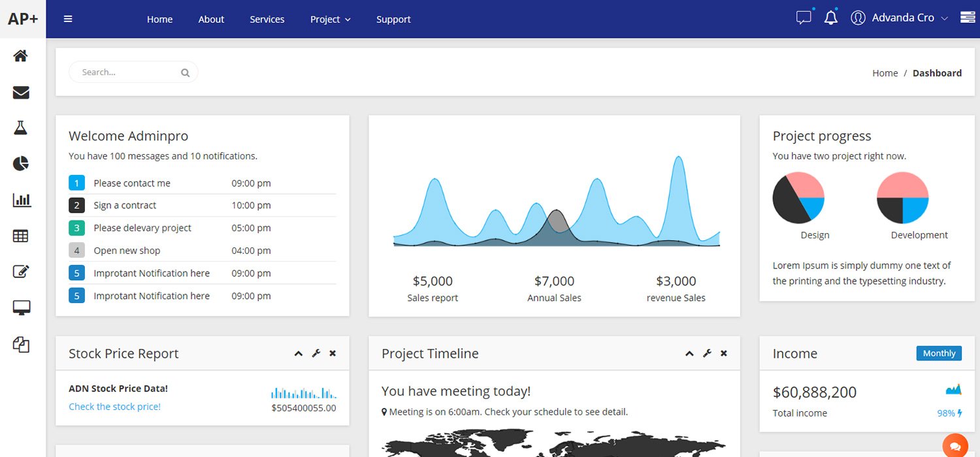
Task: Click the dark number 2 badge
Action: pos(76,206)
